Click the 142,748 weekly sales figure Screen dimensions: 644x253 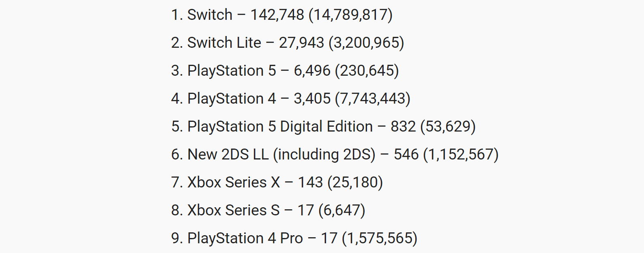click(277, 15)
